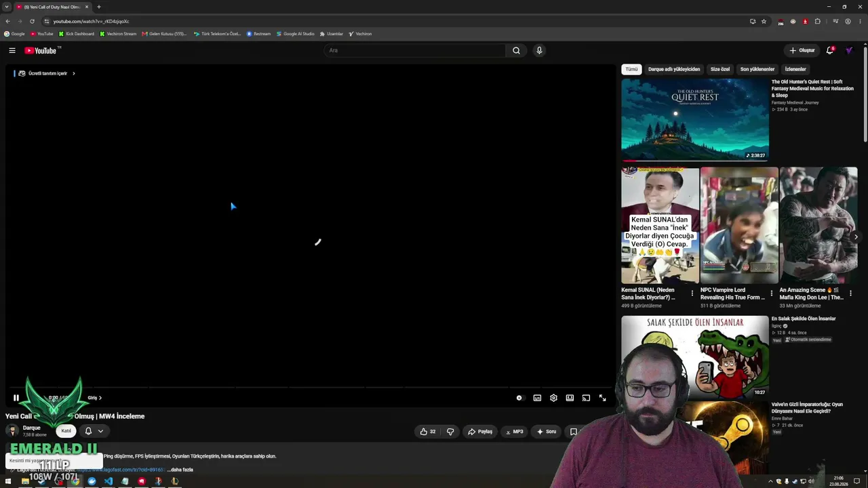Open the YouTube guide hamburger menu
Screen dimensions: 868x488
[x=12, y=50]
